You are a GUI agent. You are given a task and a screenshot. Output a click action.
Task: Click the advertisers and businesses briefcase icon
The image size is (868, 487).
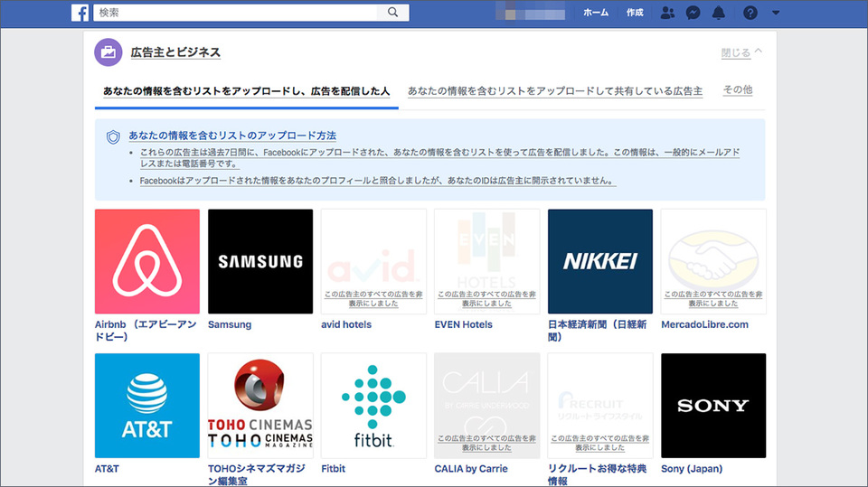tap(108, 52)
